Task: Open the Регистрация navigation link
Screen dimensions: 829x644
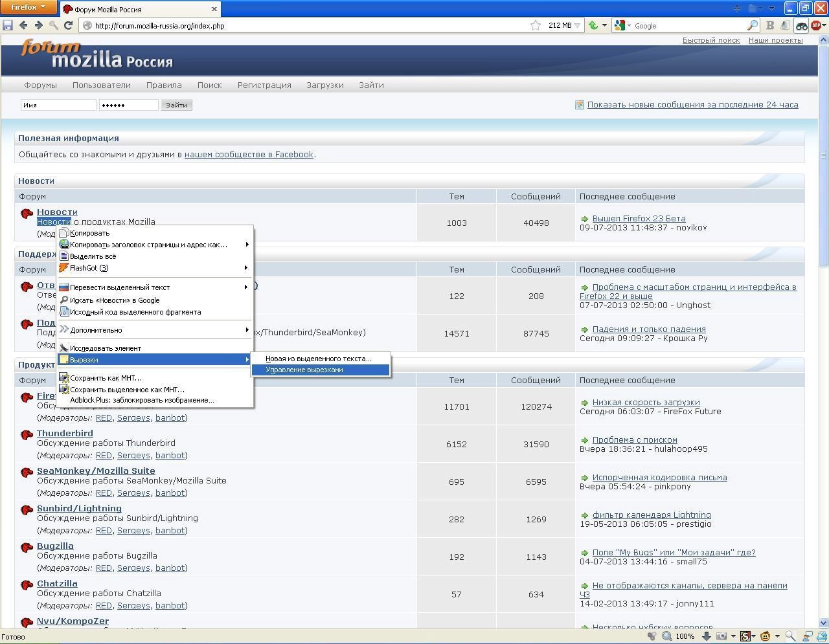Action: coord(264,85)
